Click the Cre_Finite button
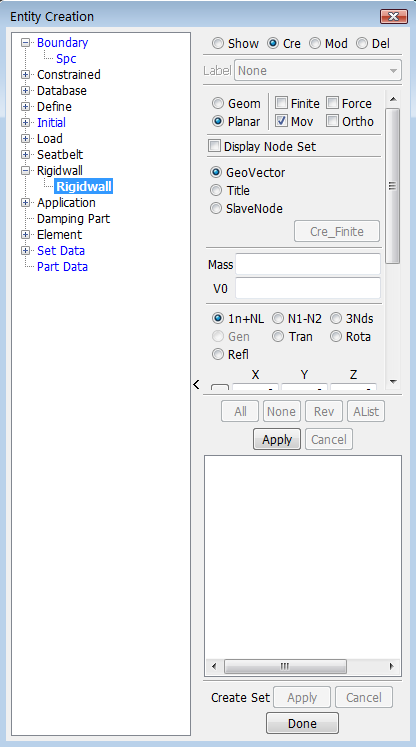 (337, 232)
